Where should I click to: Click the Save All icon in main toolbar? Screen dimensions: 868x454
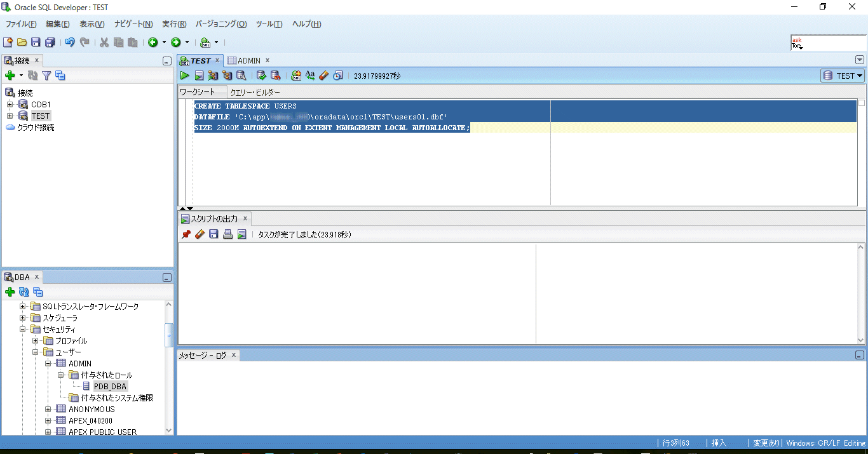pyautogui.click(x=50, y=43)
